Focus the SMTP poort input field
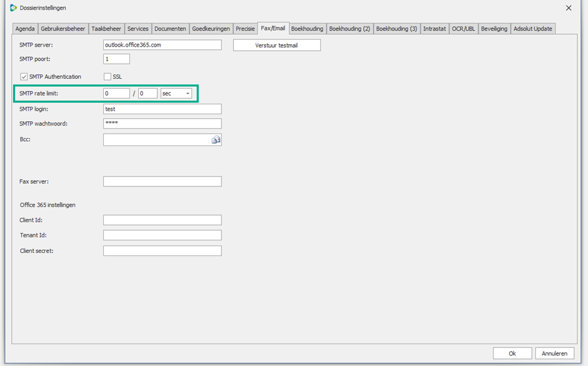The width and height of the screenshot is (588, 366). point(116,59)
